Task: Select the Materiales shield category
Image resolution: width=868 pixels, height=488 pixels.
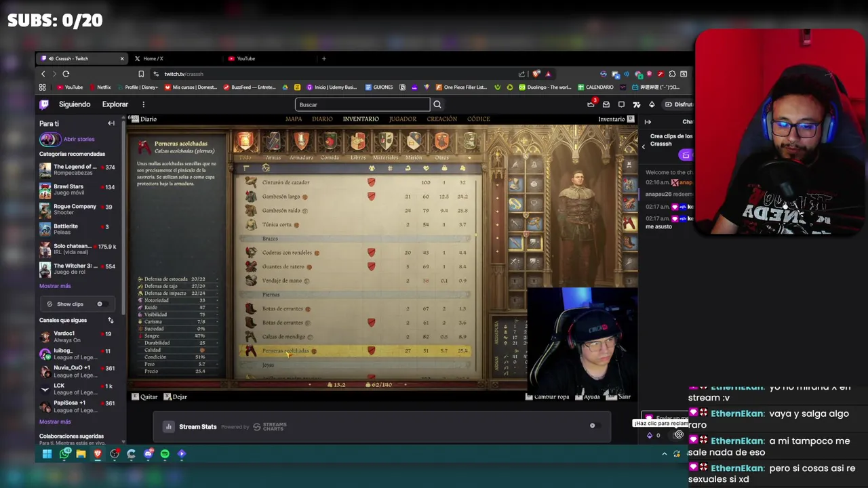Action: [x=386, y=141]
